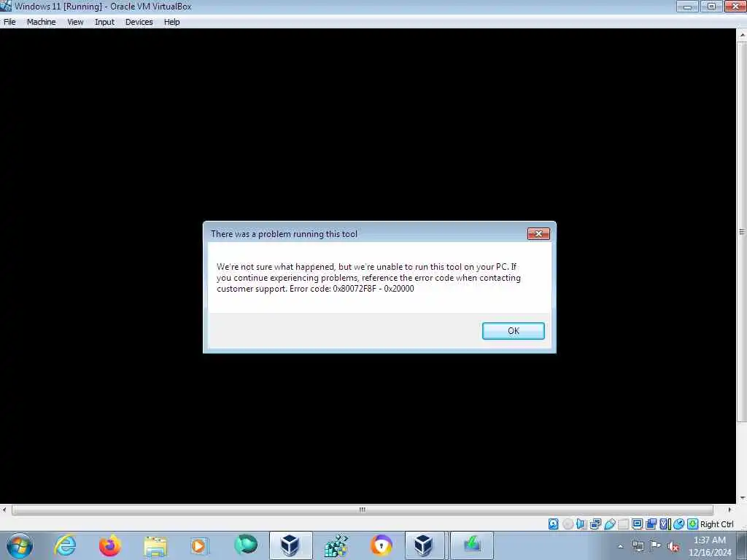The width and height of the screenshot is (747, 560).
Task: Click the virtualization CPU status icon
Action: 665,524
